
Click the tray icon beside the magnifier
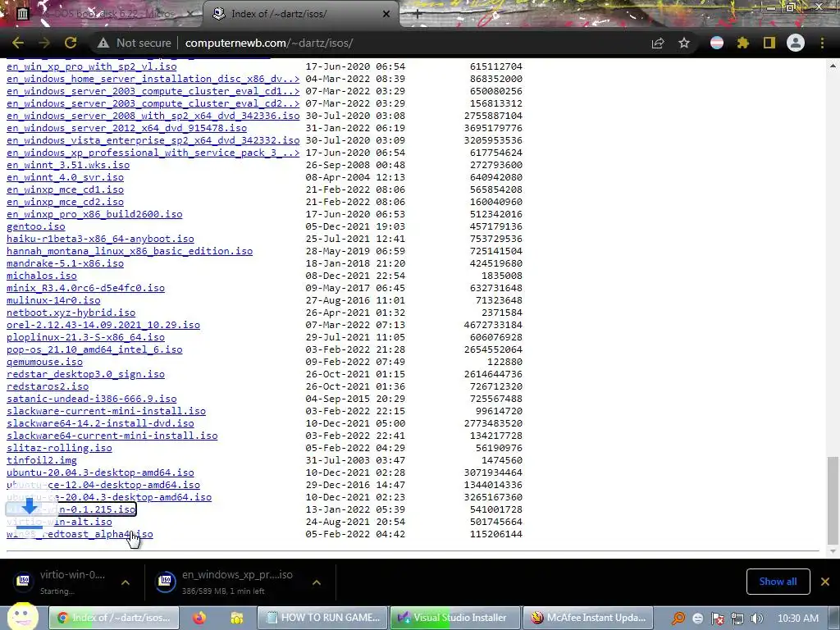tap(697, 619)
